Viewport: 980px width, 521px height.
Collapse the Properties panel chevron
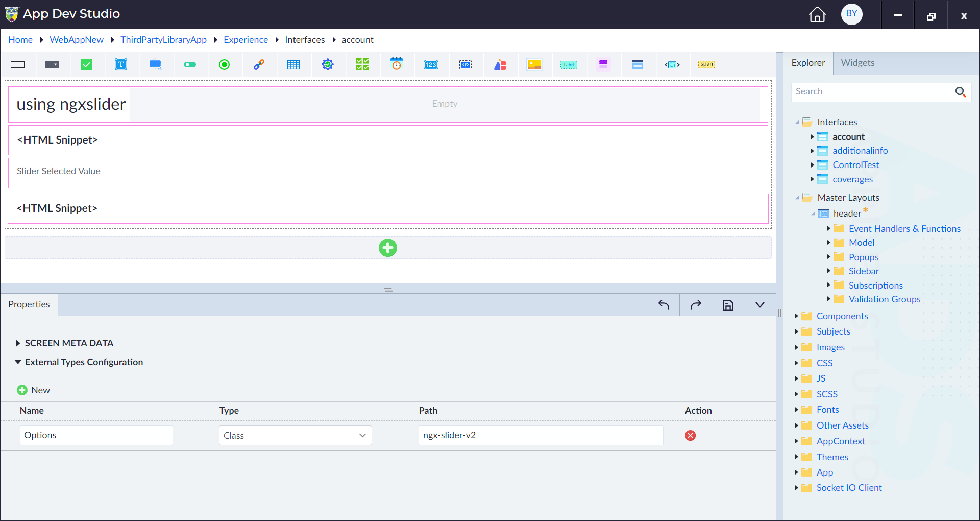760,305
